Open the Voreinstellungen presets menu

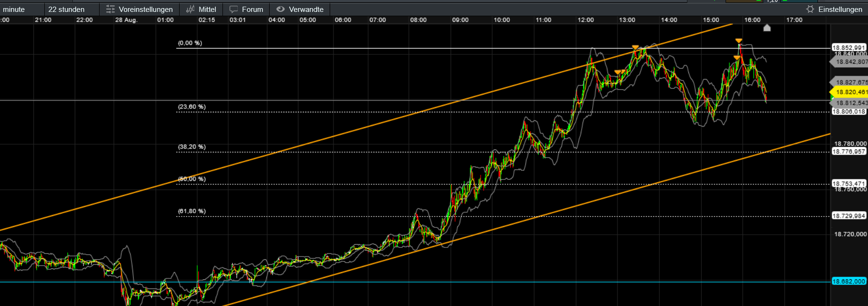click(139, 9)
